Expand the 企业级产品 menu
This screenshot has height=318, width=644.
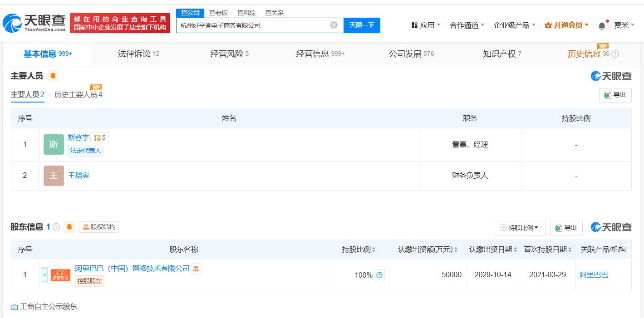coord(514,25)
